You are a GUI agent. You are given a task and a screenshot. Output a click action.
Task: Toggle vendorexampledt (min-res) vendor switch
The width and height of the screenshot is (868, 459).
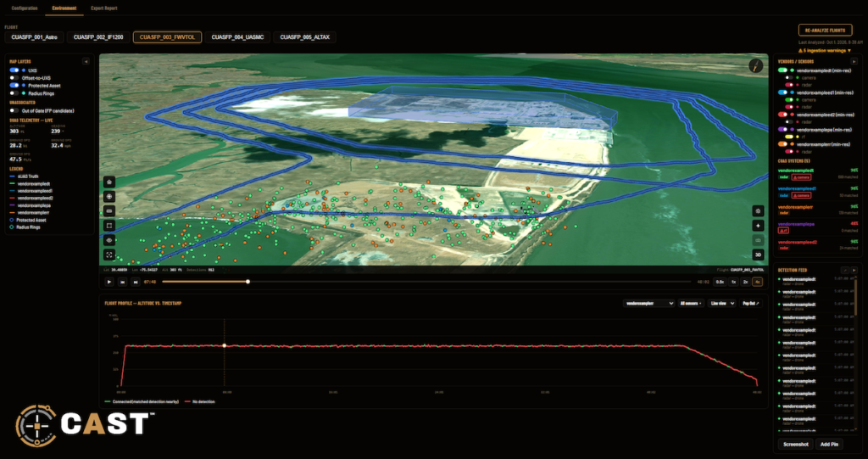pos(782,70)
